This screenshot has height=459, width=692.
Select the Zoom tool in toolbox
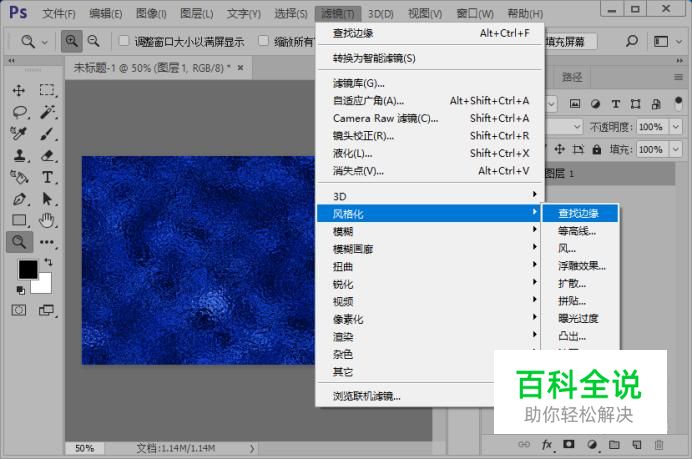click(19, 241)
